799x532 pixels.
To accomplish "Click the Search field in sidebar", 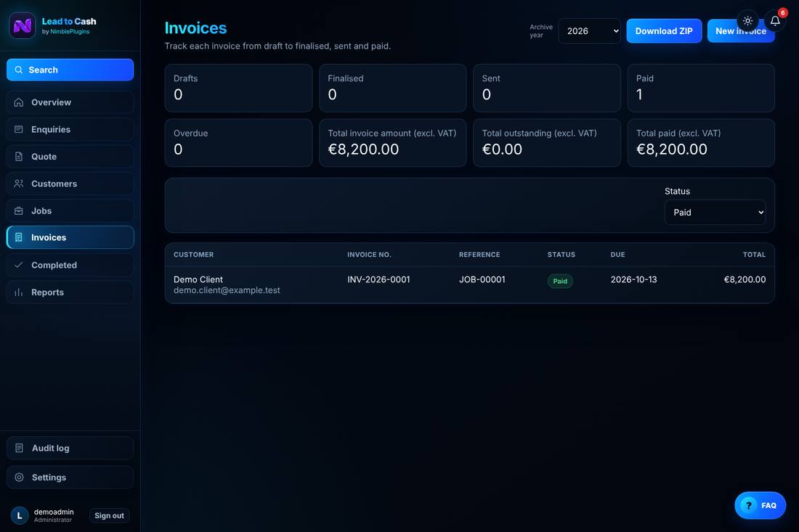I will (70, 70).
